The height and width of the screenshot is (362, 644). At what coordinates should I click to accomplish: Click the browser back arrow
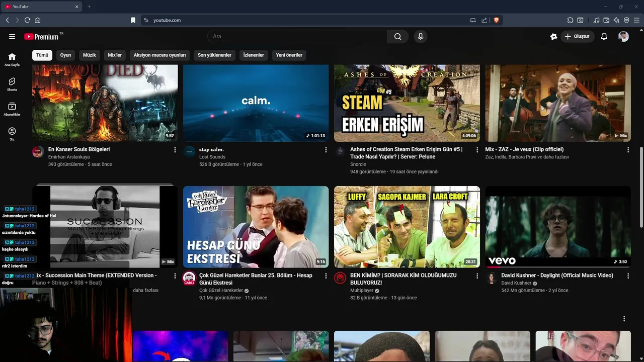7,20
